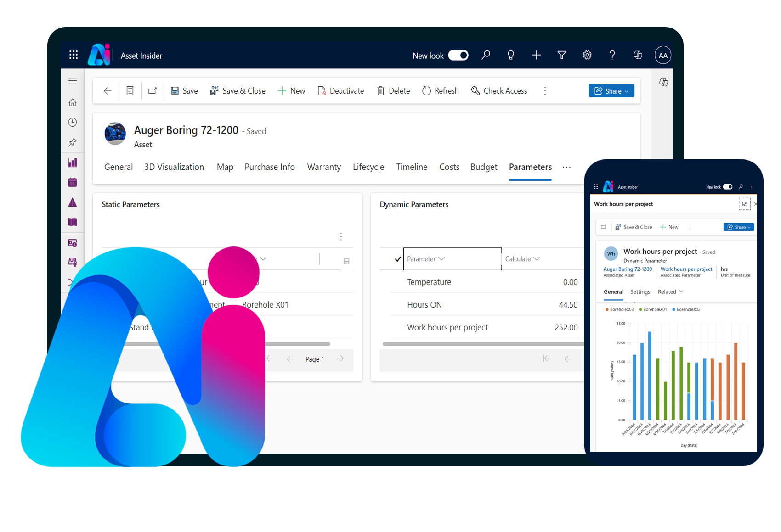Click BoreholeX01 legend entry in chart

tap(653, 310)
